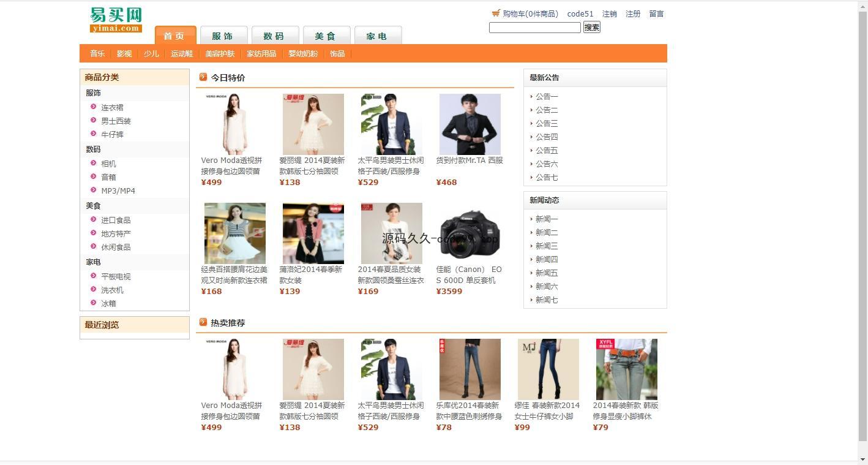Screen dimensions: 868x465
Task: Open the 首页 tab
Action: tap(175, 36)
